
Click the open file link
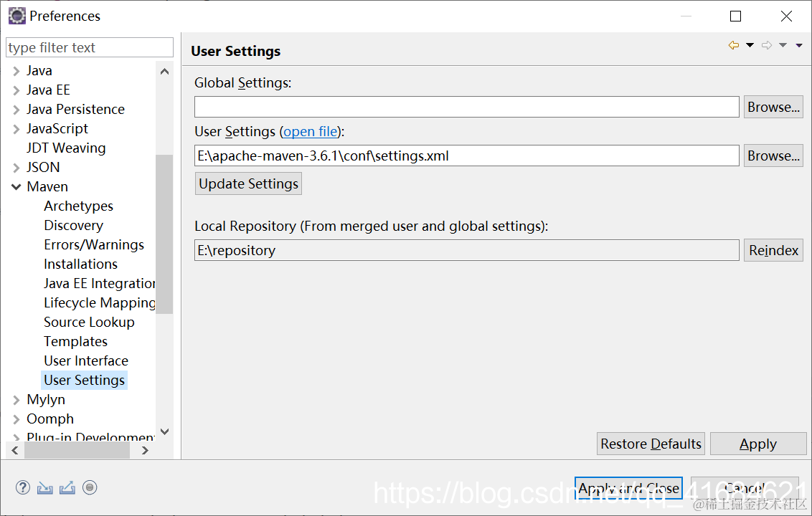point(310,132)
